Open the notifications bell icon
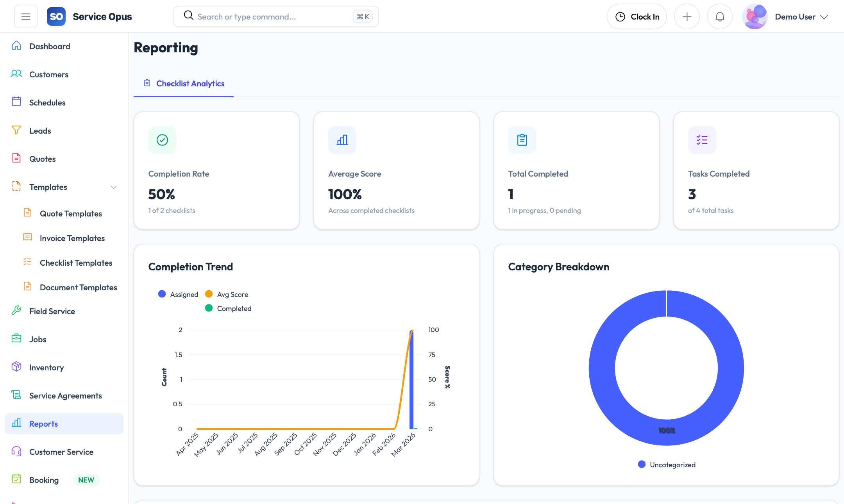 click(x=719, y=16)
